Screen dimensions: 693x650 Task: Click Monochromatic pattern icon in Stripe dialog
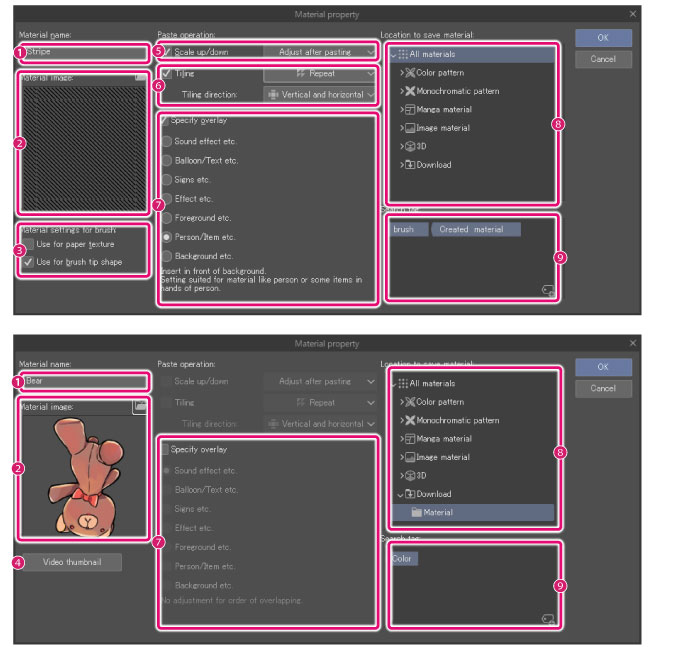point(410,91)
